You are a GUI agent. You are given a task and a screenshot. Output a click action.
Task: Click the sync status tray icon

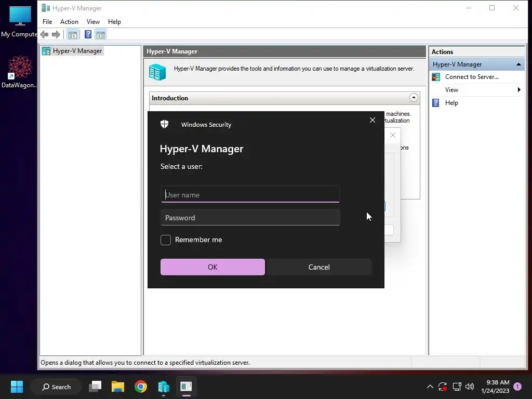pyautogui.click(x=443, y=387)
